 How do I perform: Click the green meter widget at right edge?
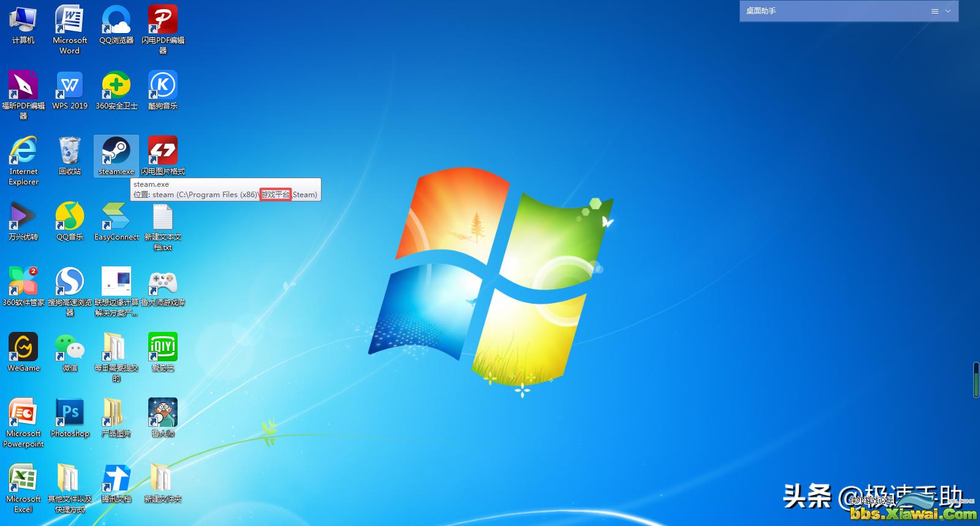(976, 380)
